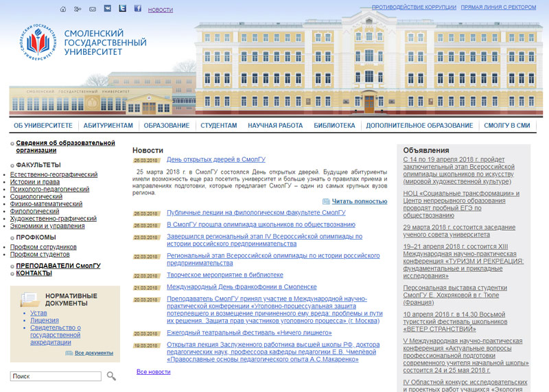Open Завершился региональный этап IV Всероссийской олимпиады
Viewport: 549px width, 392px height.
point(264,240)
